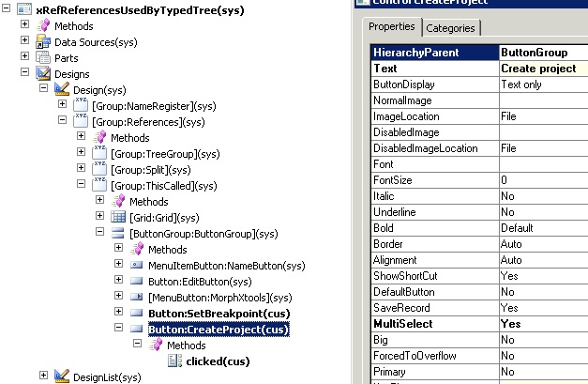Click the Design(sys) ruler icon
This screenshot has height=384, width=588.
pyautogui.click(x=62, y=89)
